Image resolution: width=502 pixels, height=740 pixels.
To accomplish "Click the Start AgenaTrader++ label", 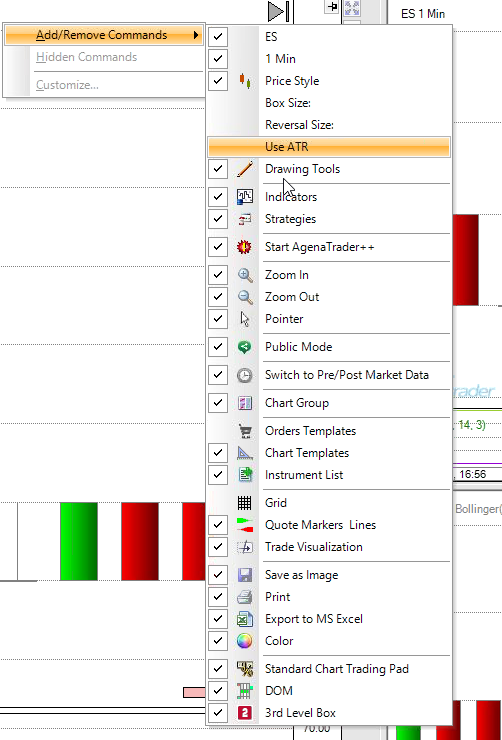I will click(319, 247).
